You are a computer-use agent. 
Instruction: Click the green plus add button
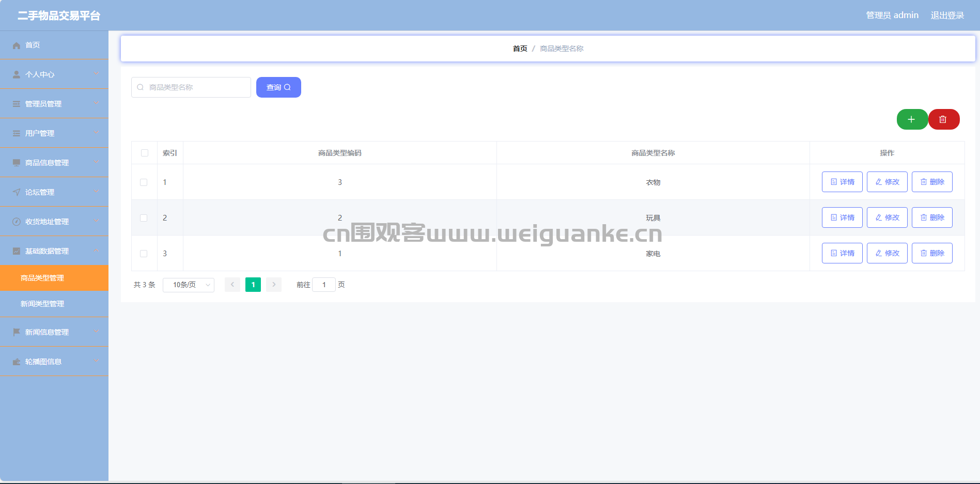[x=912, y=119]
